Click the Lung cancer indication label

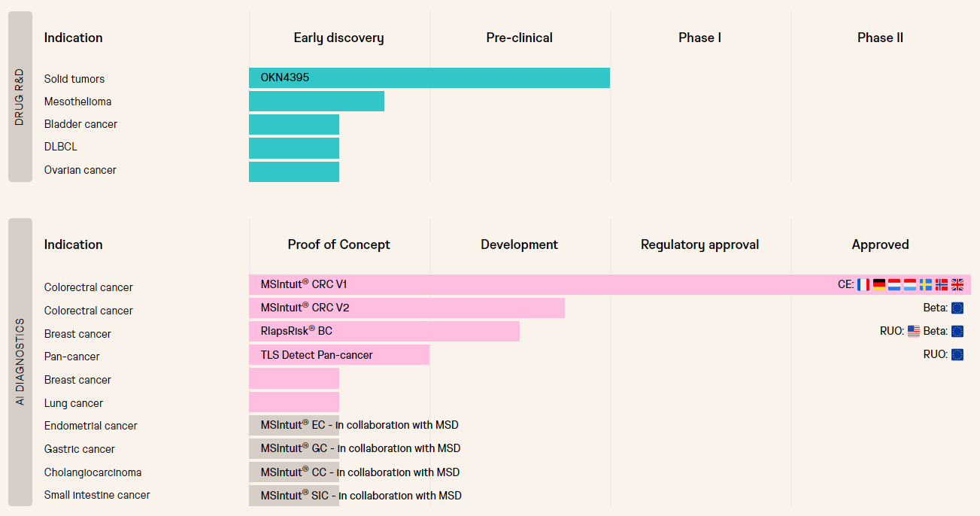pos(74,403)
